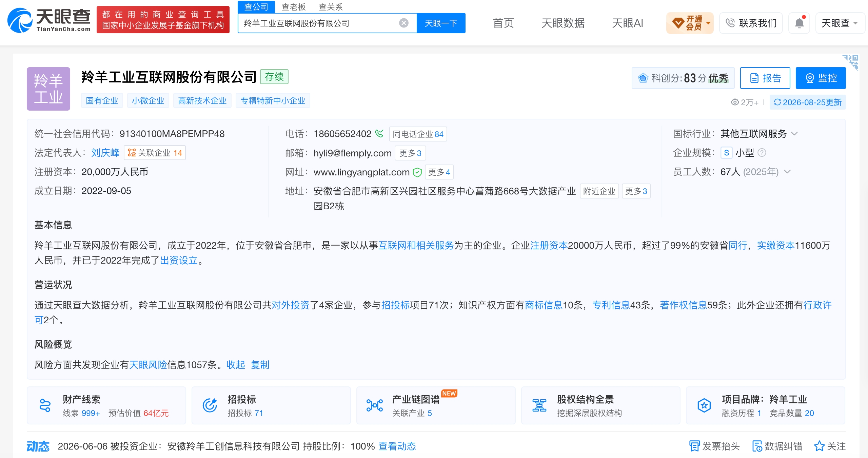Click the phone verified icon after the number
868x458 pixels.
[x=379, y=134]
